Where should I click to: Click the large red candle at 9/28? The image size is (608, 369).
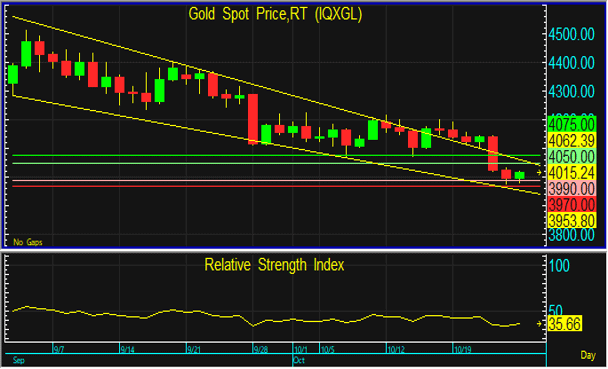pos(253,119)
